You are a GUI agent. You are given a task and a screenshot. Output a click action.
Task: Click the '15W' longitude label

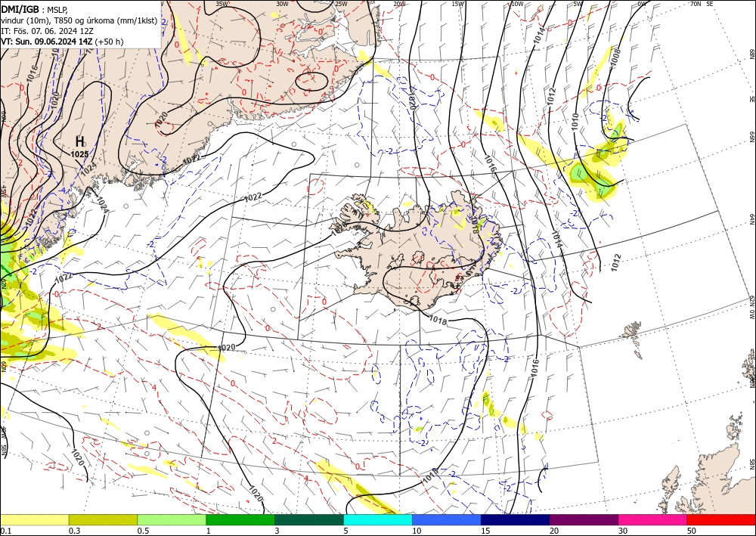click(x=458, y=4)
